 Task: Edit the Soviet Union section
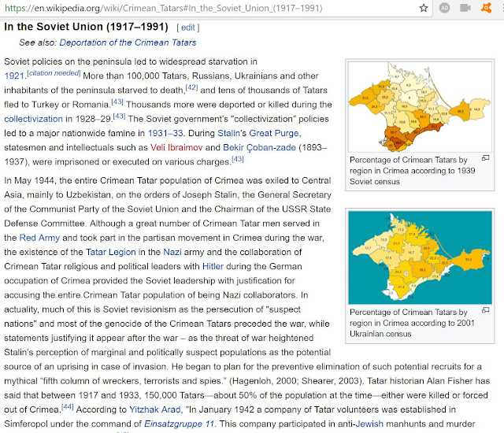coord(188,28)
